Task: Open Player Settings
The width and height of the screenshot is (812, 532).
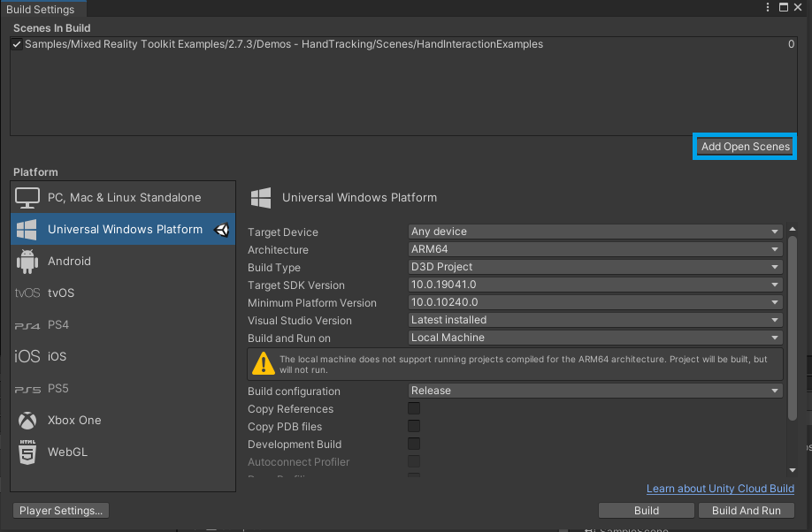Action: [61, 510]
